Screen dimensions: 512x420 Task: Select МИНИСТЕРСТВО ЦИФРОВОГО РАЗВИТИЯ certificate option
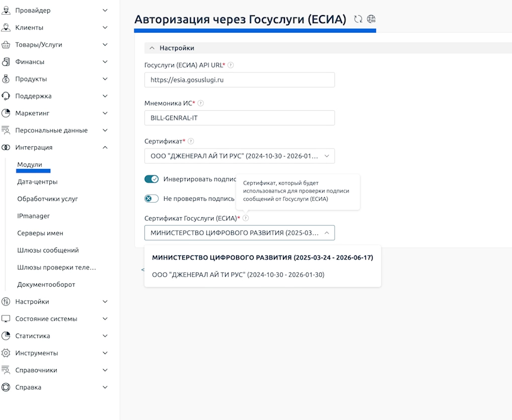(x=262, y=258)
